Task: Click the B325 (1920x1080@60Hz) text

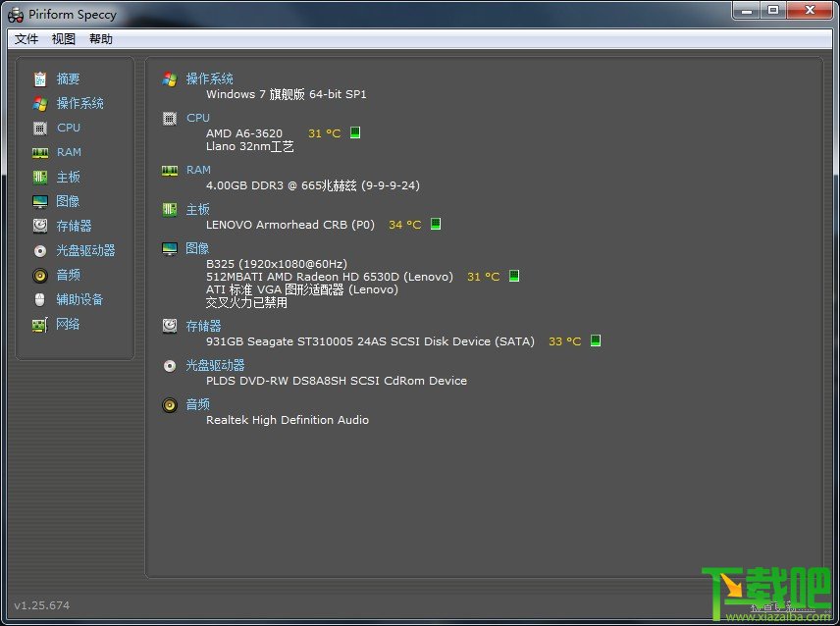Action: pyautogui.click(x=277, y=264)
